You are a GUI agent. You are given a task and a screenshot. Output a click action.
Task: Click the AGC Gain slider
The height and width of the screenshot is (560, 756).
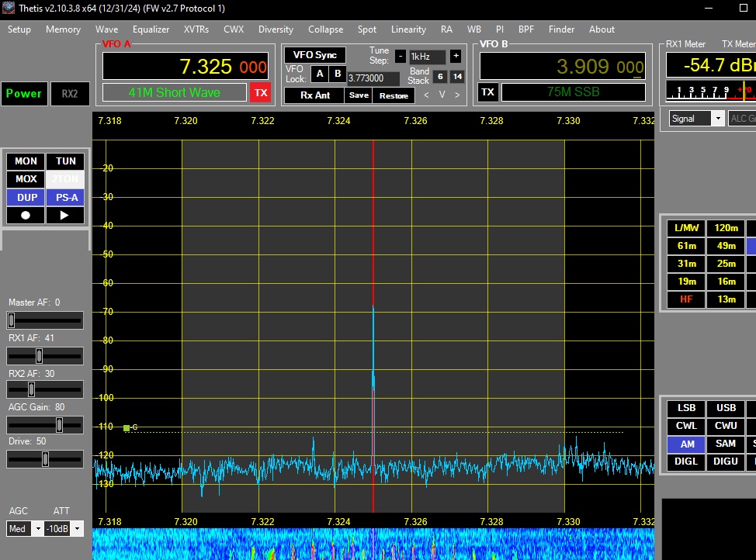45,425
